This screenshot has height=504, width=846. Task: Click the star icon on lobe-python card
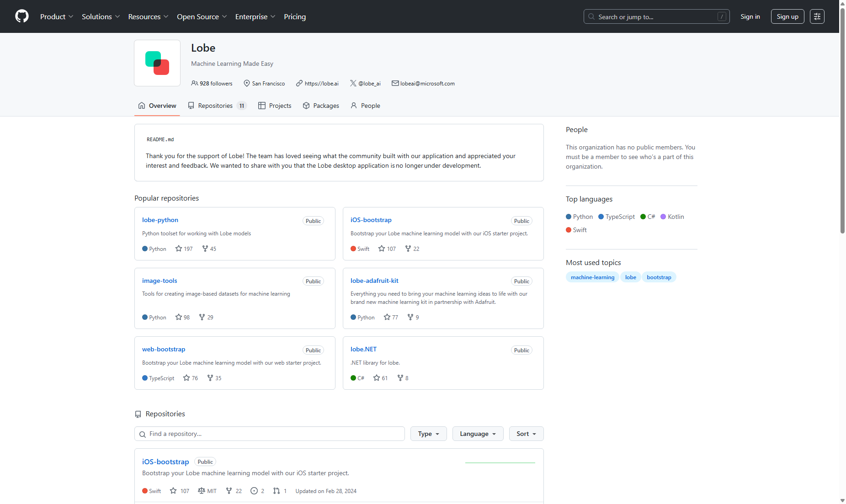179,249
